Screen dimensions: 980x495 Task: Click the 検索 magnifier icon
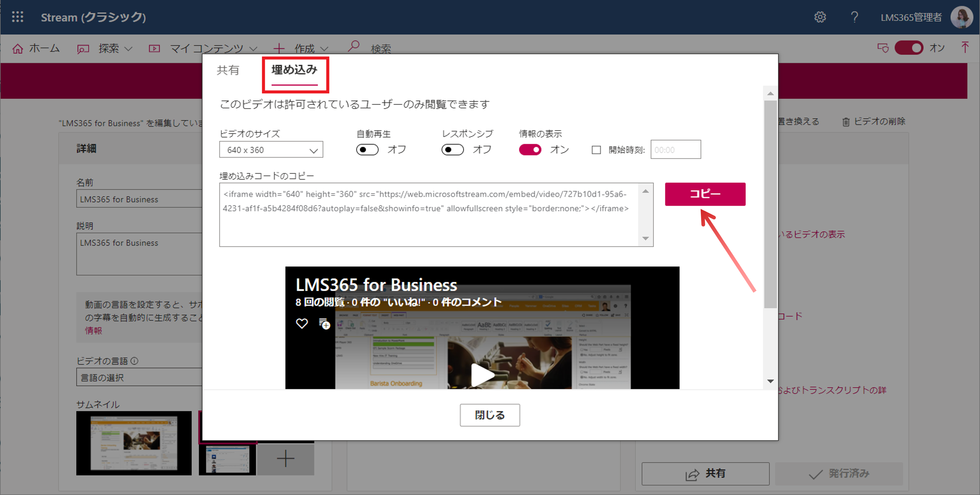(353, 47)
